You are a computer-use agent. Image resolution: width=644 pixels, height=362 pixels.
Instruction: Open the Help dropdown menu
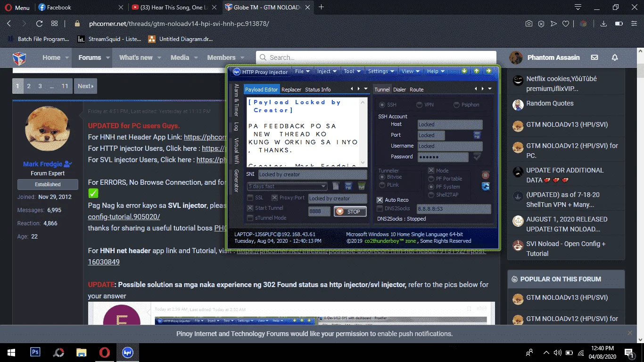[x=436, y=71]
